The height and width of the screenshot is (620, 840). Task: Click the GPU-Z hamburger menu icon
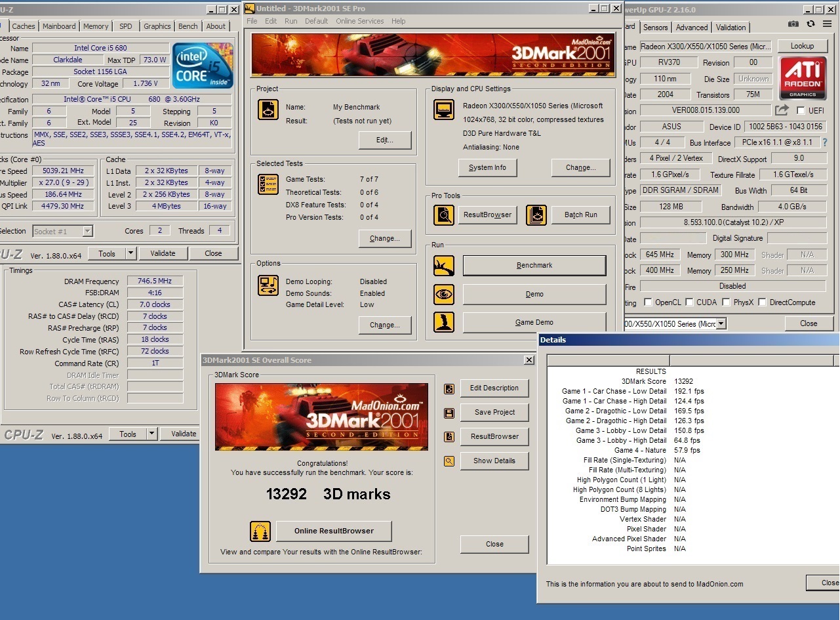(828, 24)
